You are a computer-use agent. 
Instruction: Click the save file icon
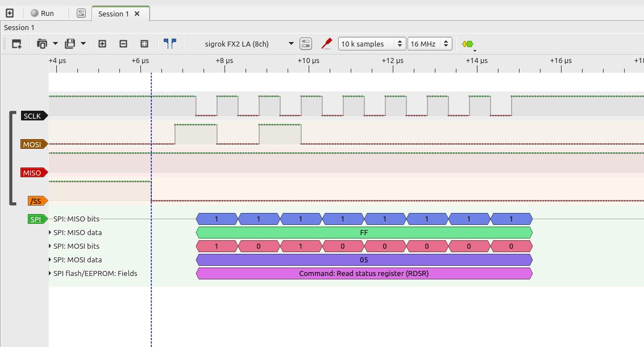pyautogui.click(x=70, y=44)
